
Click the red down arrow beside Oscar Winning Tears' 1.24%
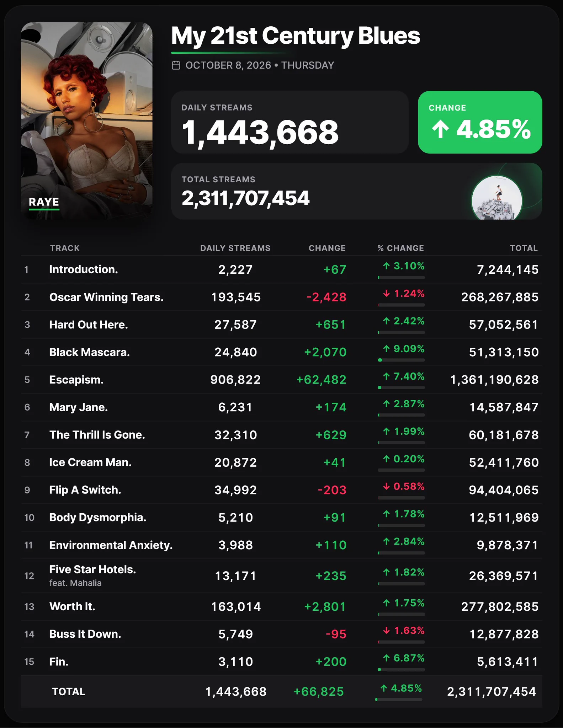(386, 293)
